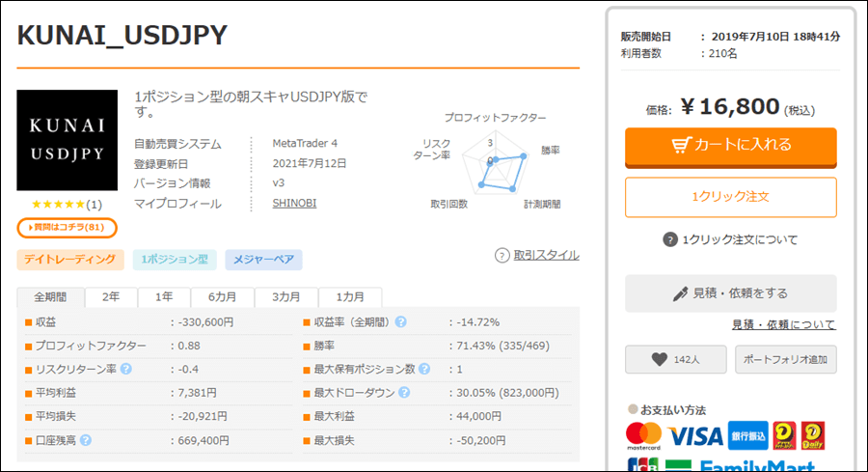This screenshot has height=472, width=868.
Task: Click the drawdown value 30.05% (823,000円)
Action: coord(507,393)
